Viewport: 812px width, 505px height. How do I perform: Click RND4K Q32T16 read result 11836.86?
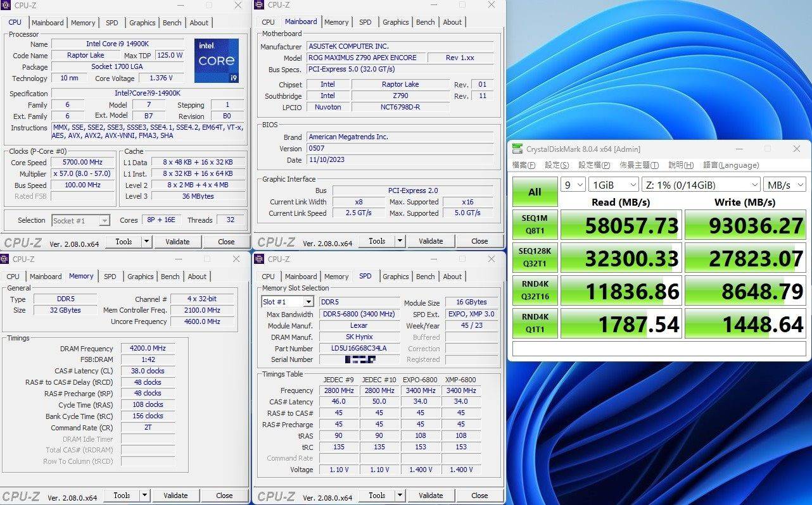pos(621,291)
